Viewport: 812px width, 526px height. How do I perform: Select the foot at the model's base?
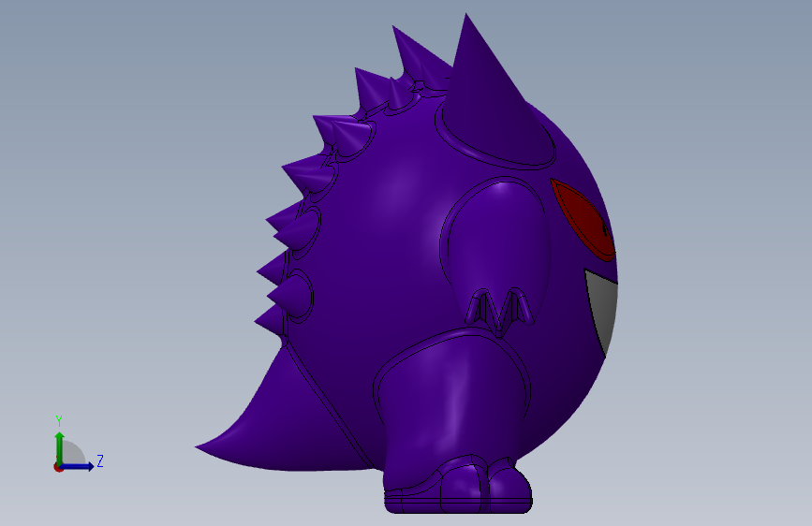pyautogui.click(x=458, y=487)
